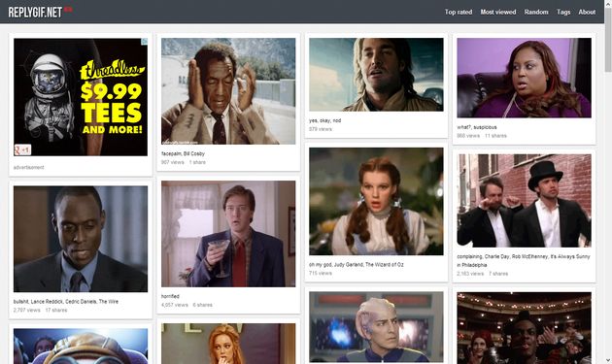This screenshot has width=612, height=364.
Task: Click the 'bullshit, Lance Reddick, Cedric Daniels' caption
Action: [66, 302]
